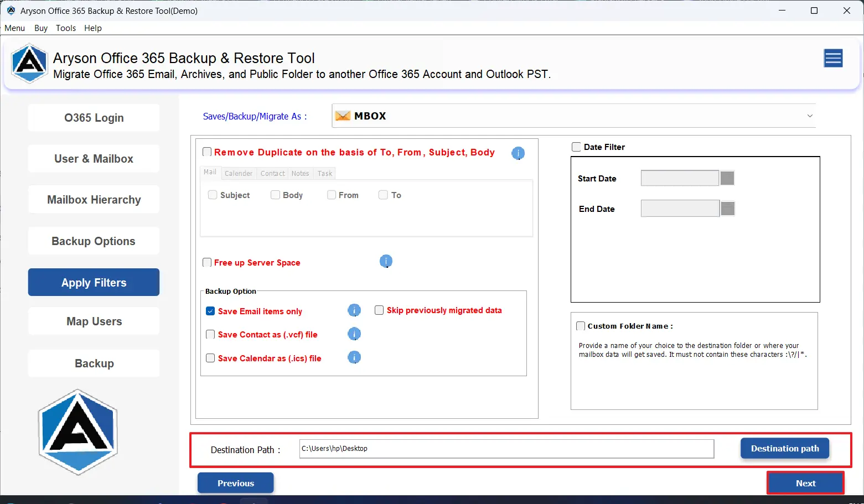Image resolution: width=864 pixels, height=504 pixels.
Task: Click the info icon beside Remove Duplicate
Action: [518, 153]
